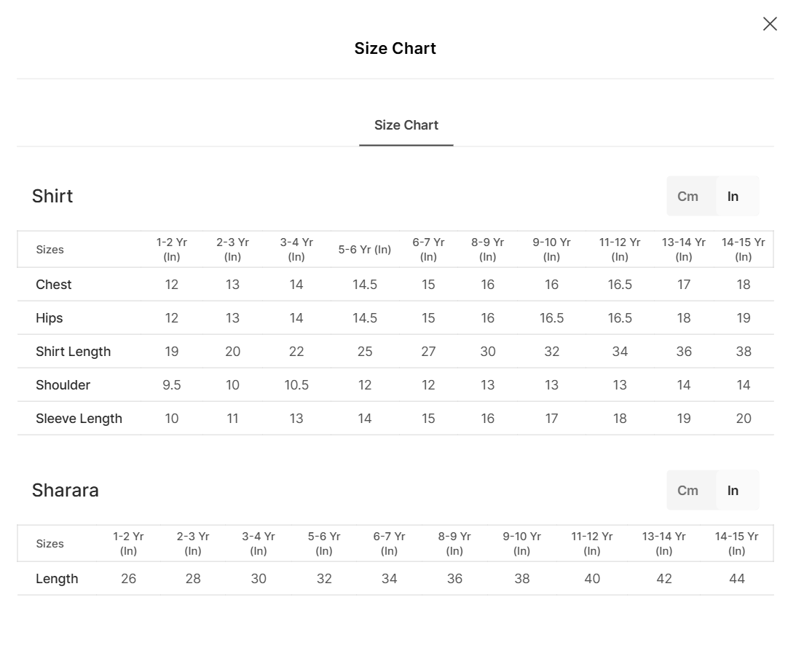Click the Sleeve Length row label
The height and width of the screenshot is (672, 788).
click(79, 419)
